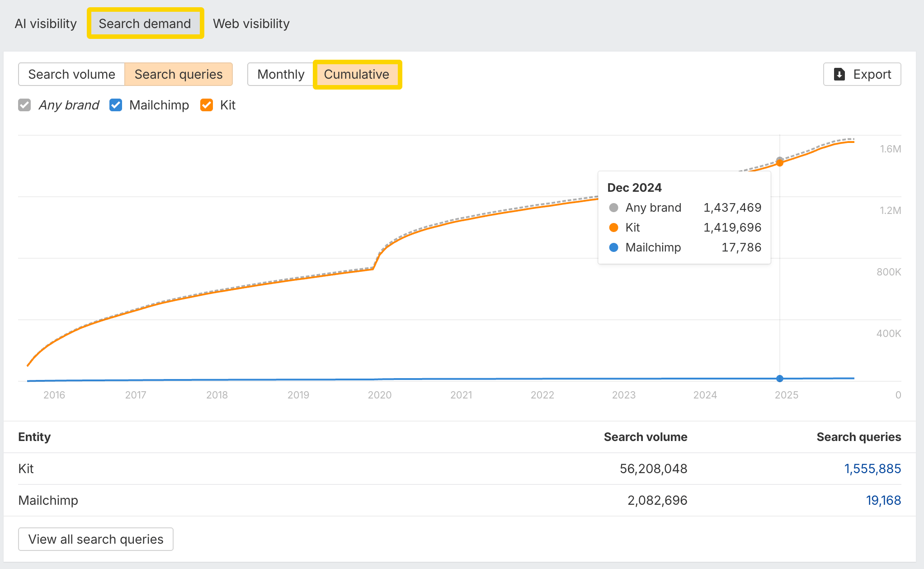Screen dimensions: 924x569
Task: Uncheck the Kit series checkbox
Action: click(x=207, y=105)
